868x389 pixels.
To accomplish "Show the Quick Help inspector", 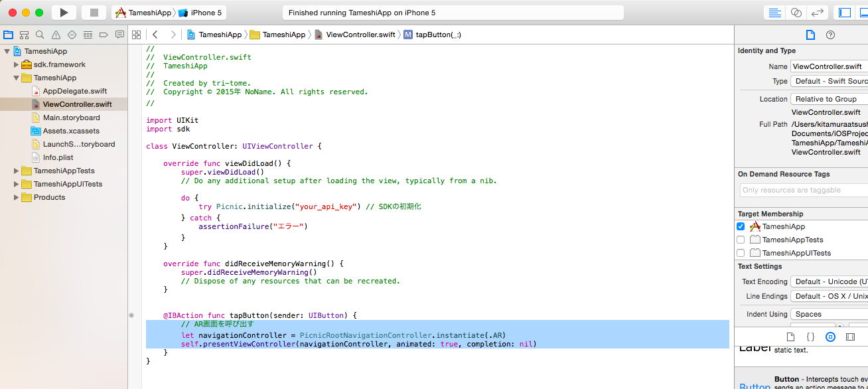I will (830, 35).
